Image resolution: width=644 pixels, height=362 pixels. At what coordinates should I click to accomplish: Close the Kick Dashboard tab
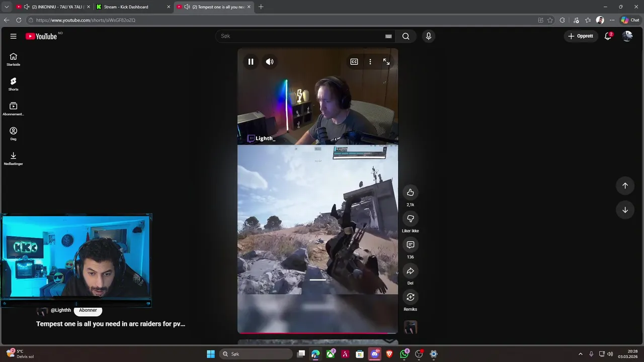[169, 7]
